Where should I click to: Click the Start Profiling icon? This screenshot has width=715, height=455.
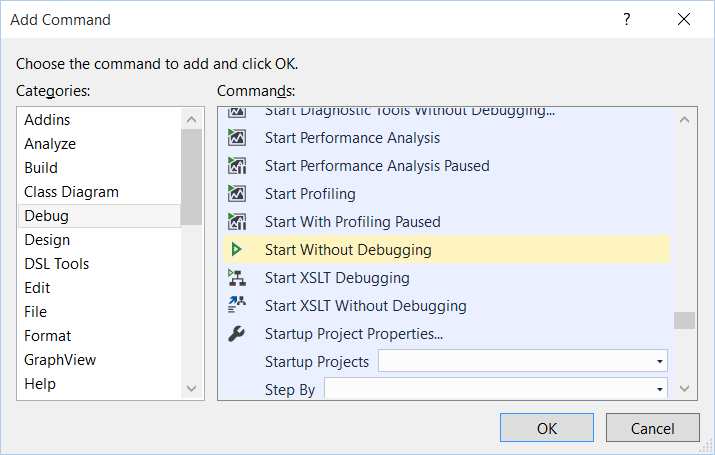point(237,194)
